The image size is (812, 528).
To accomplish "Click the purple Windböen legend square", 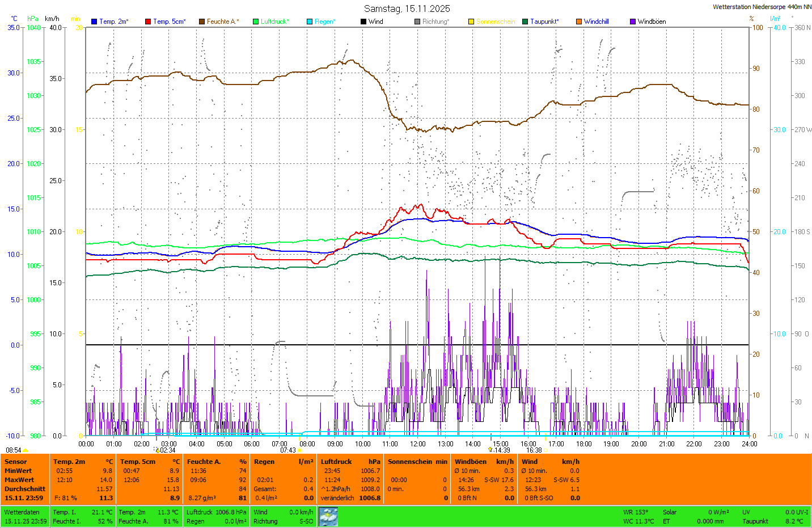I will point(633,22).
